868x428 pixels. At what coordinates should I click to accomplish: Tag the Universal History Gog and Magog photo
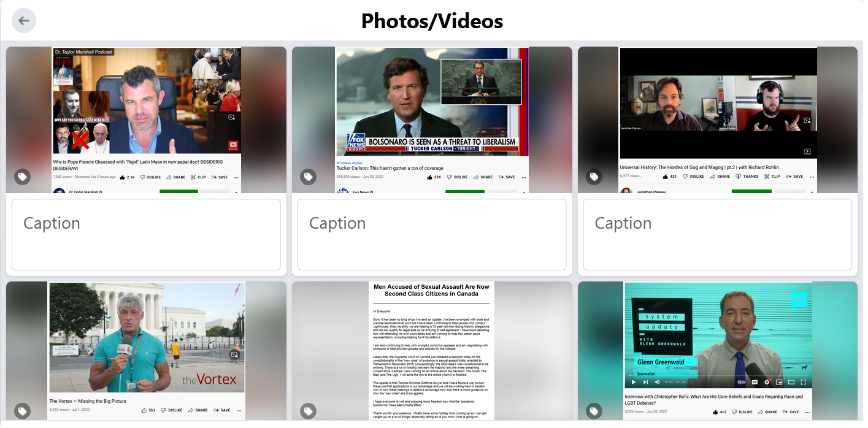[594, 177]
